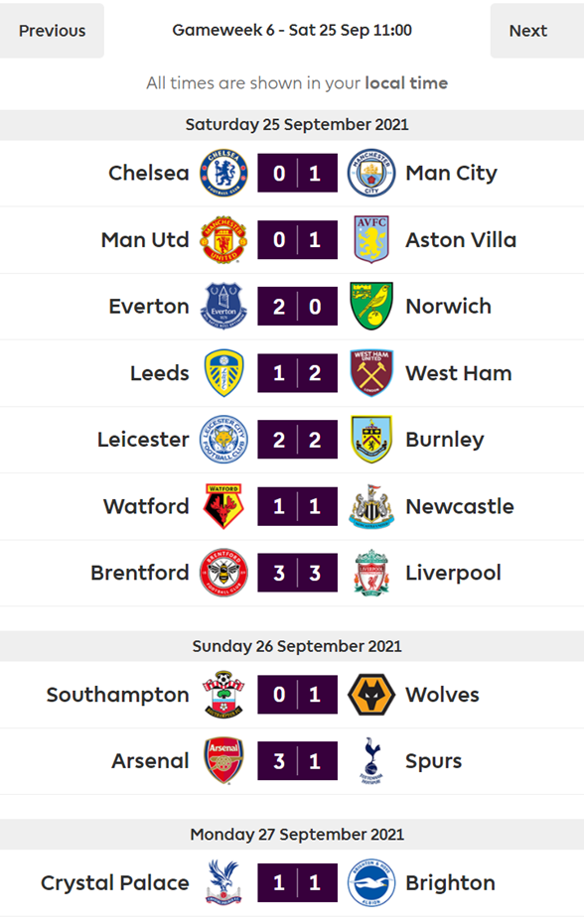This screenshot has width=584, height=924.
Task: Select the Aston Villa badge
Action: (x=371, y=240)
